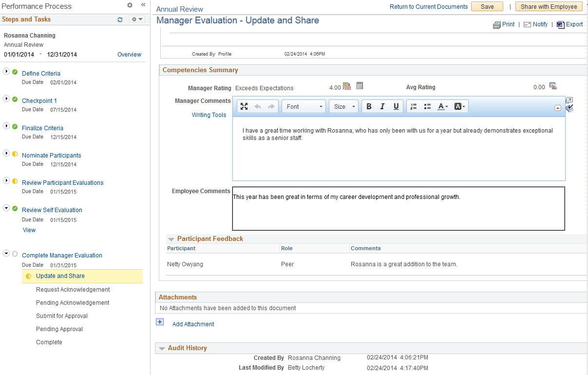Screen dimensions: 588x375
Task: Open the Finalize Criteria link
Action: pyautogui.click(x=43, y=128)
